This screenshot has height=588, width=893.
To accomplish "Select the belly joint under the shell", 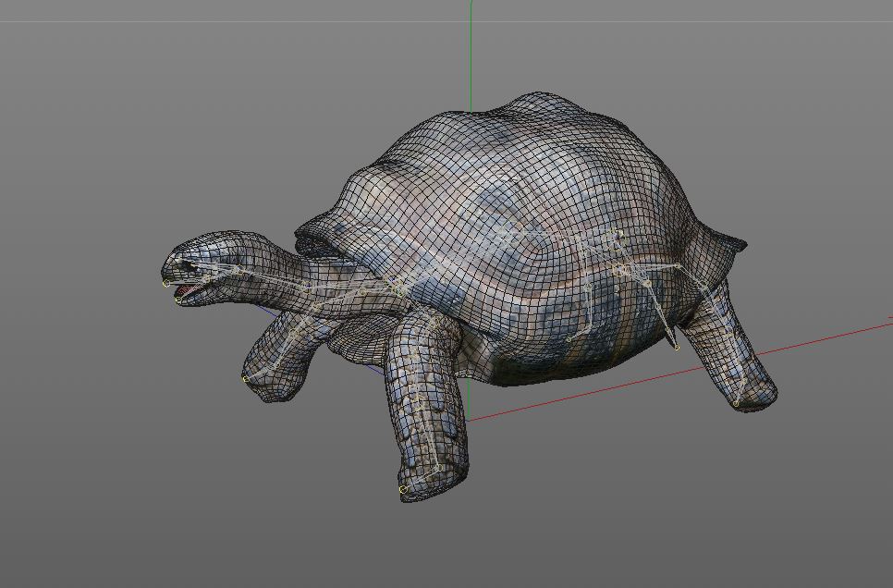I will click(x=568, y=339).
